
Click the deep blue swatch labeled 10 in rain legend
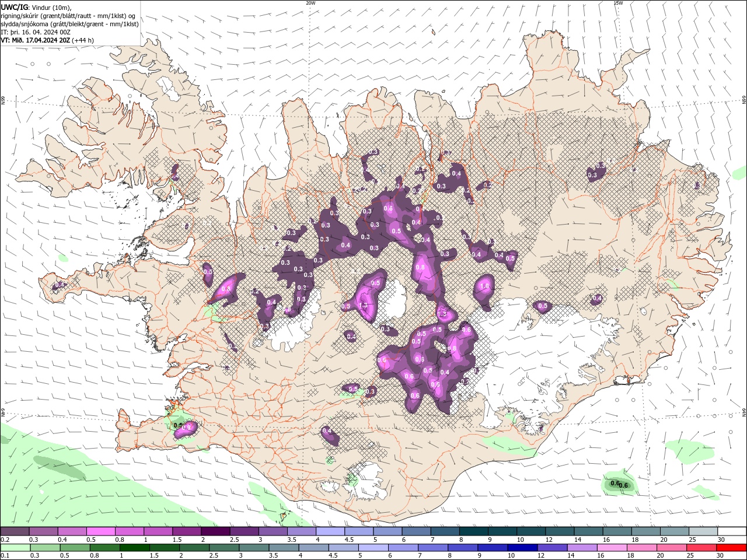pos(521,548)
